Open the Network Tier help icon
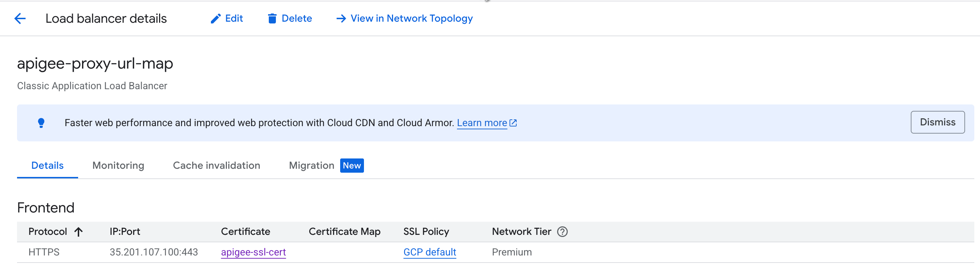 point(562,232)
